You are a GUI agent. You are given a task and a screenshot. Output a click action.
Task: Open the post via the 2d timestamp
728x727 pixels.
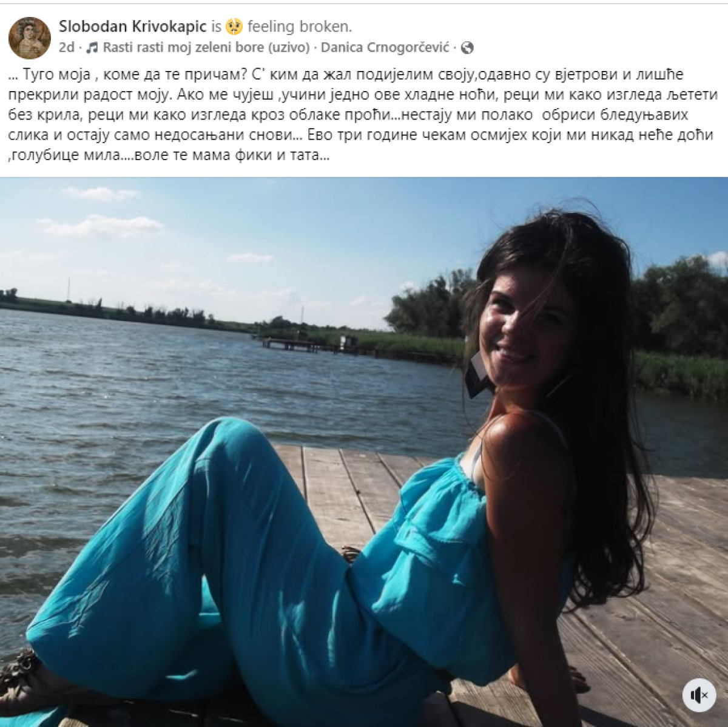tap(66, 47)
